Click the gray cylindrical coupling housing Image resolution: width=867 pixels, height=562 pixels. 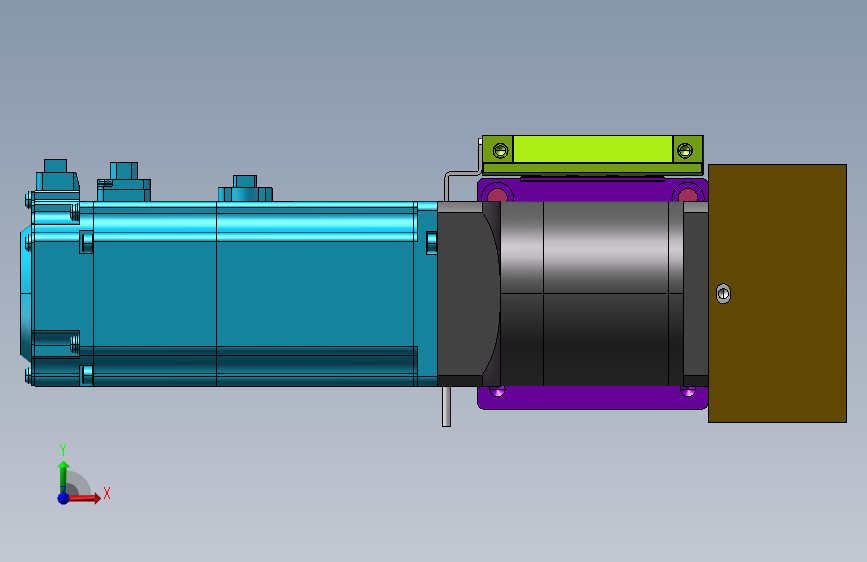[x=592, y=293]
